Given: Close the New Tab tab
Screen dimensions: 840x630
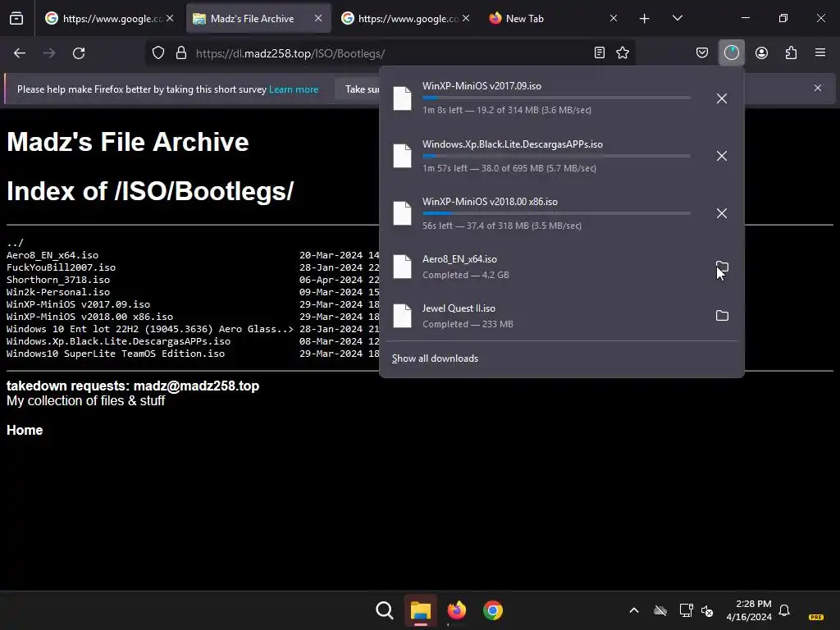Looking at the screenshot, I should [614, 18].
